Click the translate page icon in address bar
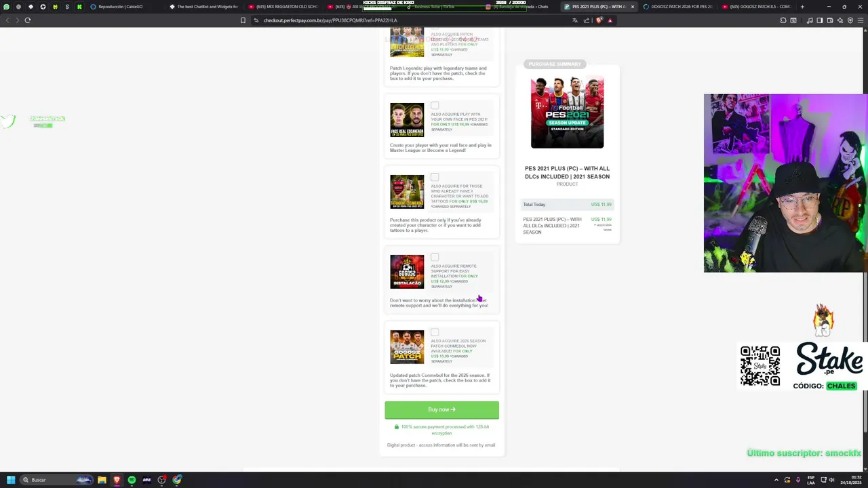 [x=575, y=20]
